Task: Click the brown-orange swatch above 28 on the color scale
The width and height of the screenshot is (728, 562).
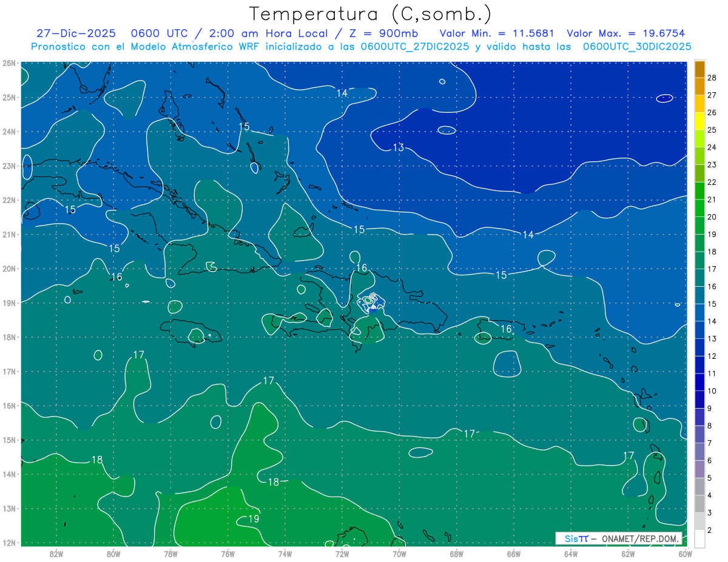Action: click(x=699, y=69)
